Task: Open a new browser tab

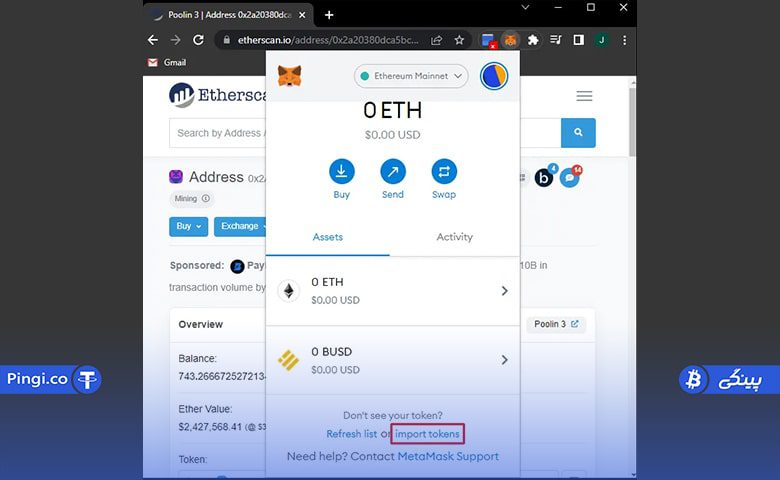Action: (x=329, y=15)
